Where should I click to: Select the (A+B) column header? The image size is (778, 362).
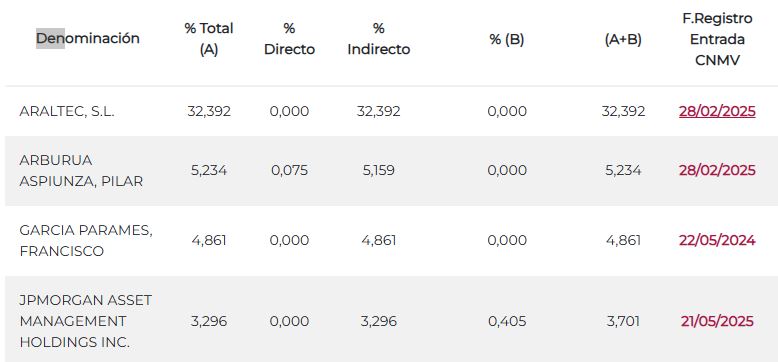pyautogui.click(x=623, y=40)
